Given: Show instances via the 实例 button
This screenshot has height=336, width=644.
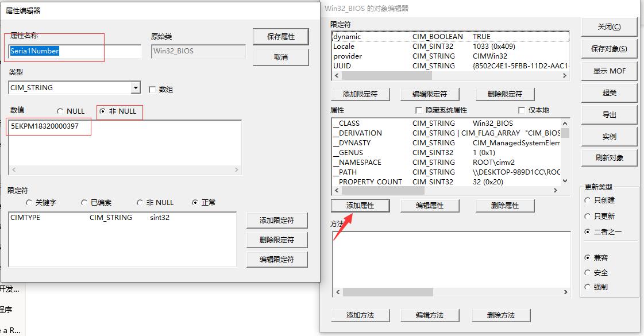Looking at the screenshot, I should pos(610,136).
